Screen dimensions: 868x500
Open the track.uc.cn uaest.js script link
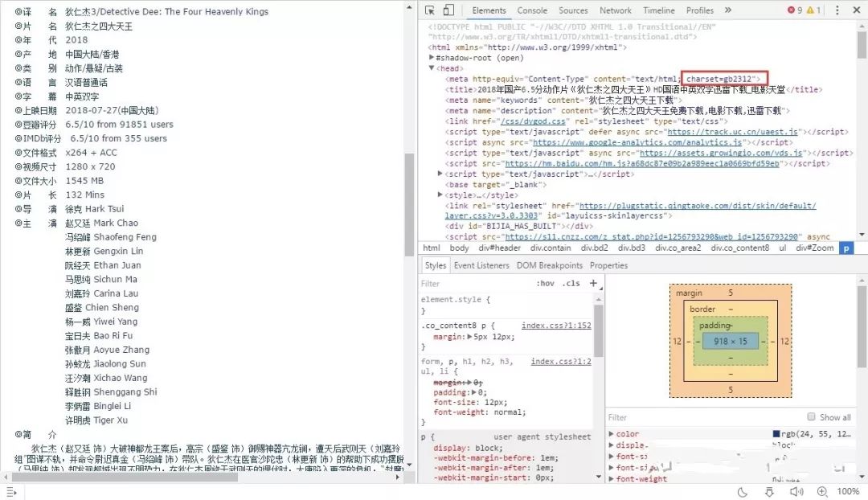tap(732, 132)
